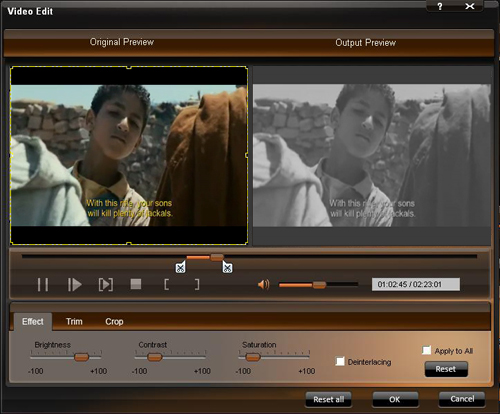Image resolution: width=500 pixels, height=414 pixels.
Task: Set trim start with left bracket
Action: 166,284
